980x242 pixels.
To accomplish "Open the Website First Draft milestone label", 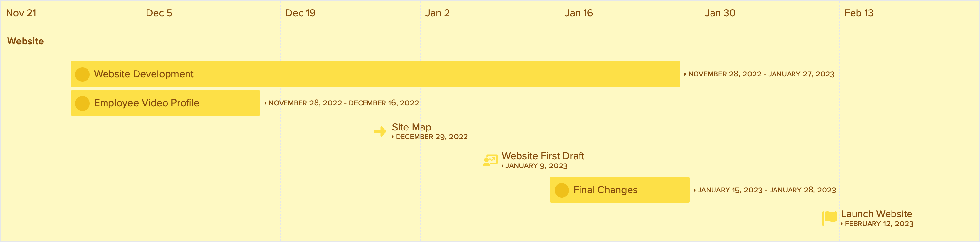I will (x=543, y=156).
